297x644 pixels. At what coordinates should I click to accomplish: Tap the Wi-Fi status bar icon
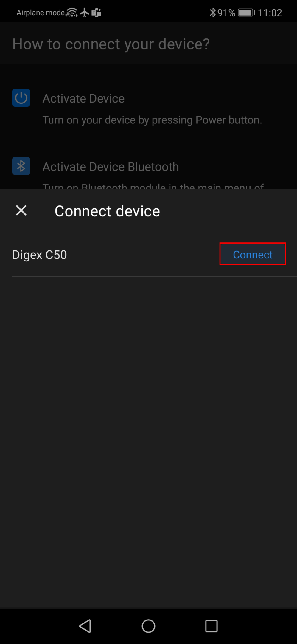coord(71,13)
